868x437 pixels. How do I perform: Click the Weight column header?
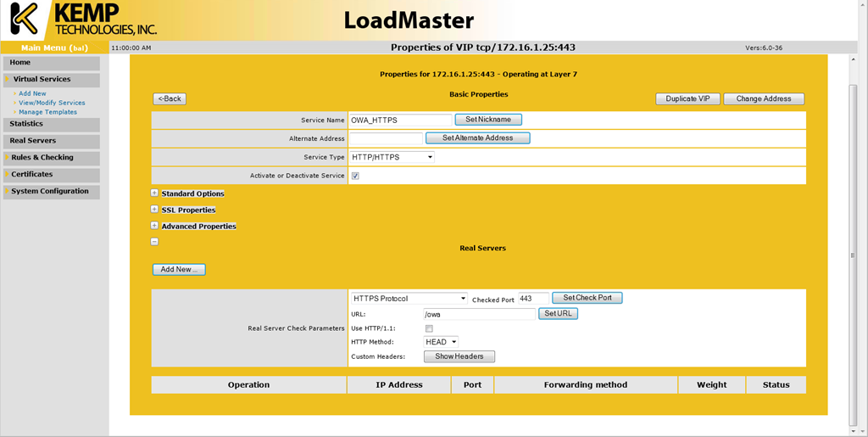pyautogui.click(x=712, y=385)
